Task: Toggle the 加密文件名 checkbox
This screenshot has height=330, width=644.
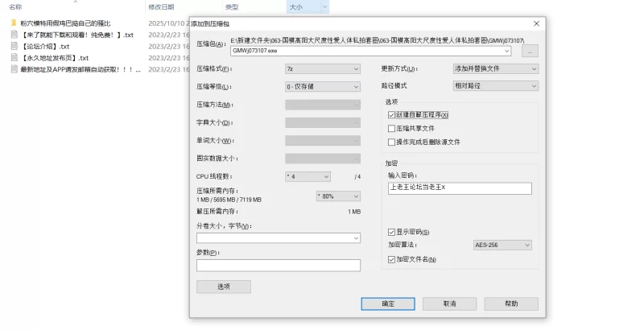Action: [391, 259]
